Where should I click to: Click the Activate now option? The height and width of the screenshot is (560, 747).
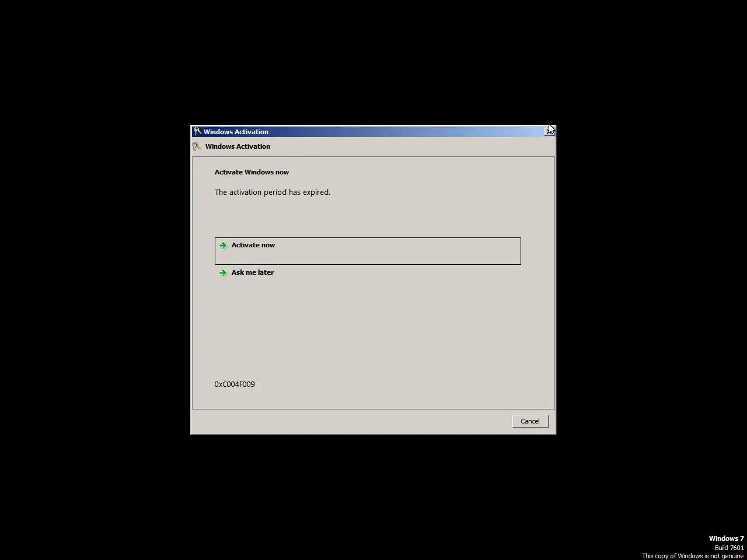coord(368,251)
